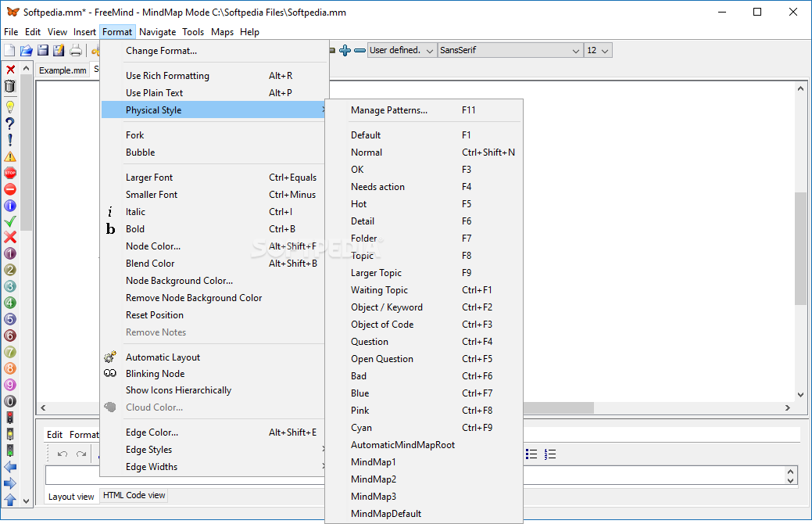Expand the Edge Widths submenu
Screen dimensions: 812x524
[x=213, y=466]
